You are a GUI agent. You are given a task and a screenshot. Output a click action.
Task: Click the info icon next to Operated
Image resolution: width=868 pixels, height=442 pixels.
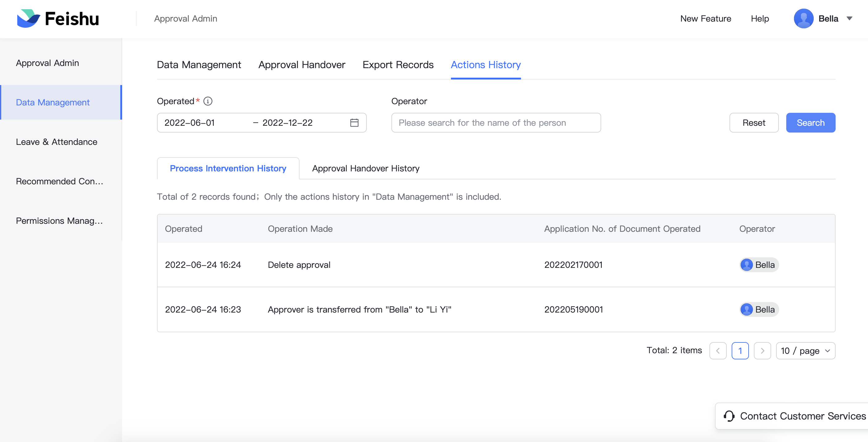click(208, 101)
